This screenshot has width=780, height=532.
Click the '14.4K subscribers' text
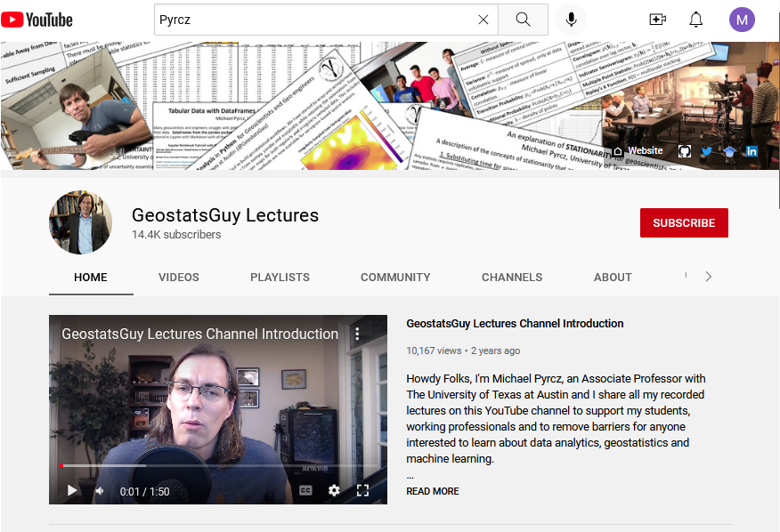coord(176,235)
